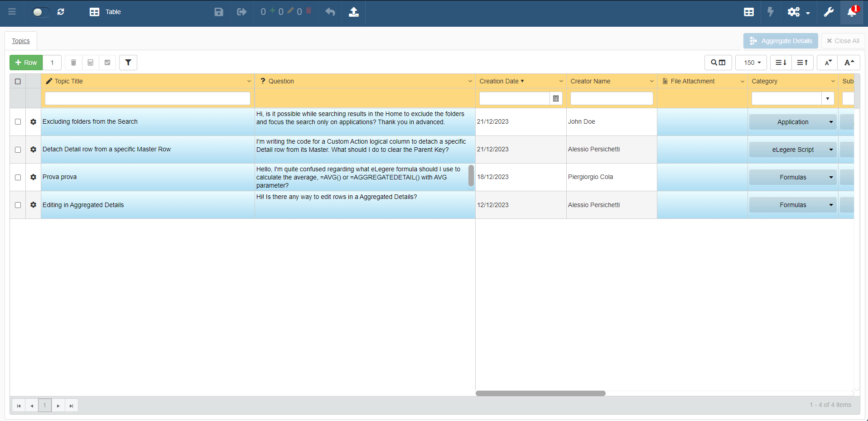Click the undo arrow icon

[x=330, y=12]
